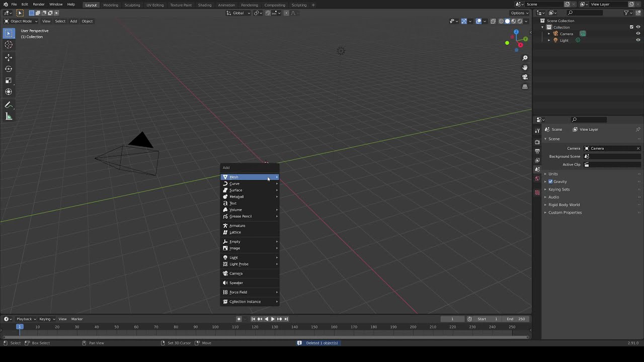The width and height of the screenshot is (644, 362).
Task: Play the animation forward
Action: 273,319
